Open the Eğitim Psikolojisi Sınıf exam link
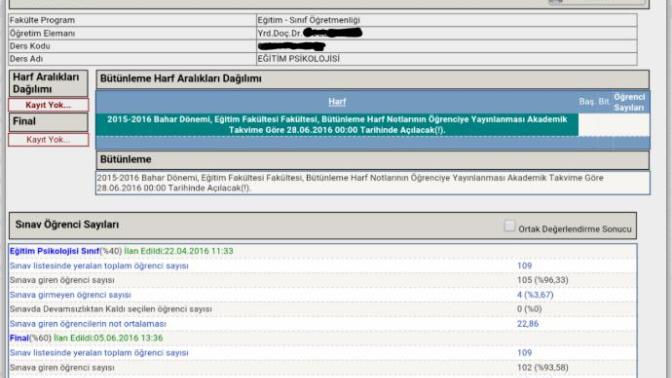 point(54,251)
